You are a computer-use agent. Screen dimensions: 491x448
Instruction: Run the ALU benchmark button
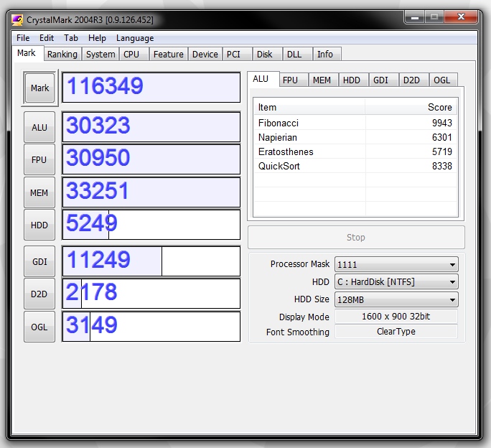pos(39,127)
